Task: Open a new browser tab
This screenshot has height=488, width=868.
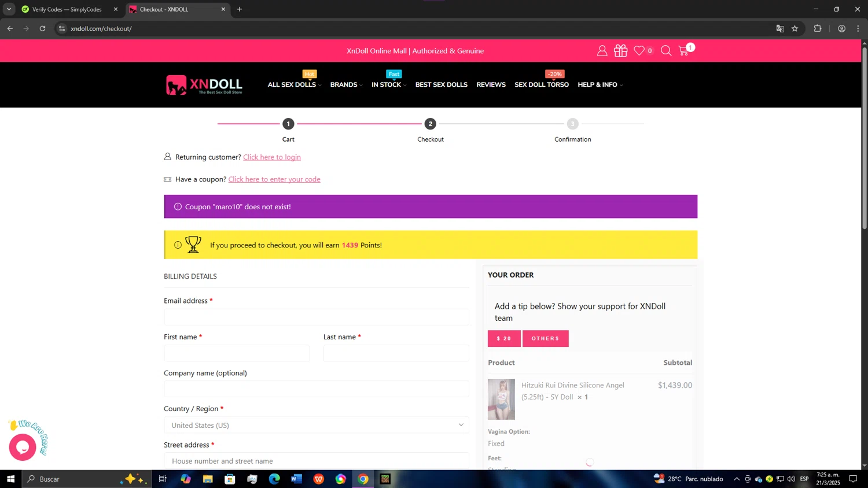Action: (x=240, y=9)
